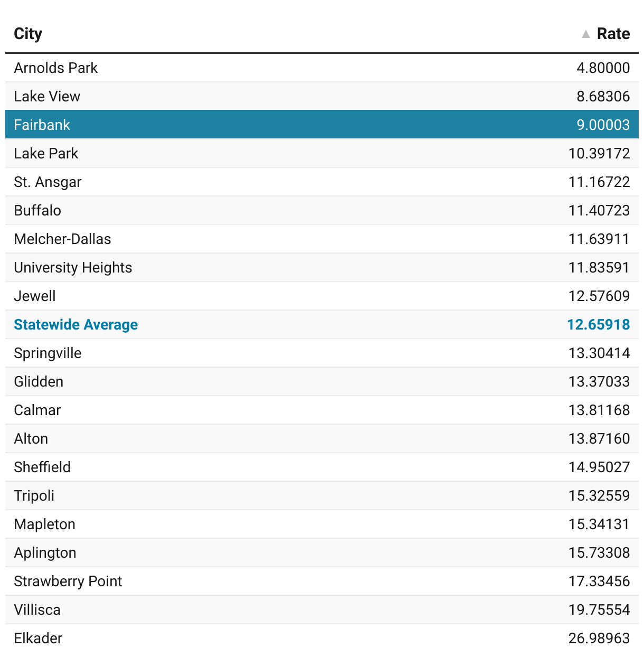Image resolution: width=644 pixels, height=657 pixels.
Task: Click the Buffalo row
Action: pyautogui.click(x=37, y=211)
